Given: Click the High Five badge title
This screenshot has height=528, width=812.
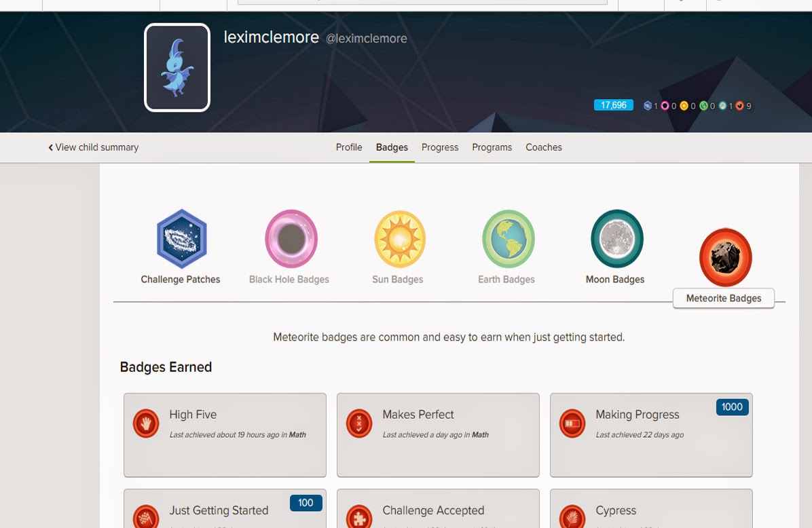Looking at the screenshot, I should (193, 415).
